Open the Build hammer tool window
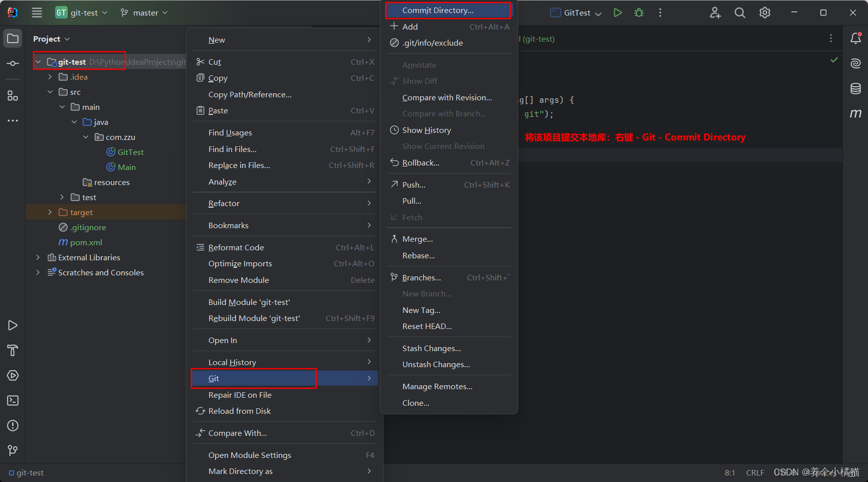 point(13,350)
